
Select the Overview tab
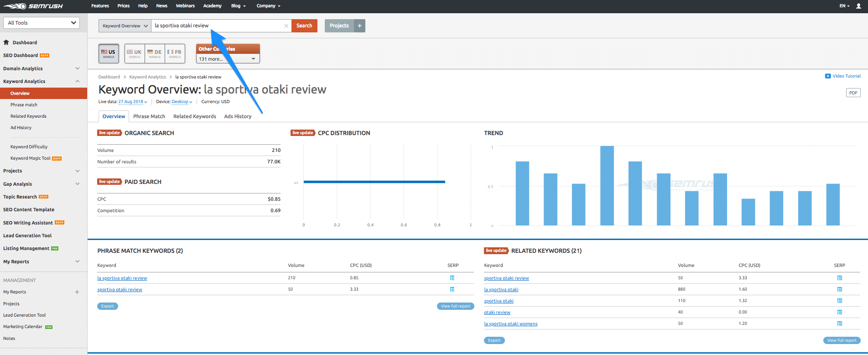[114, 116]
